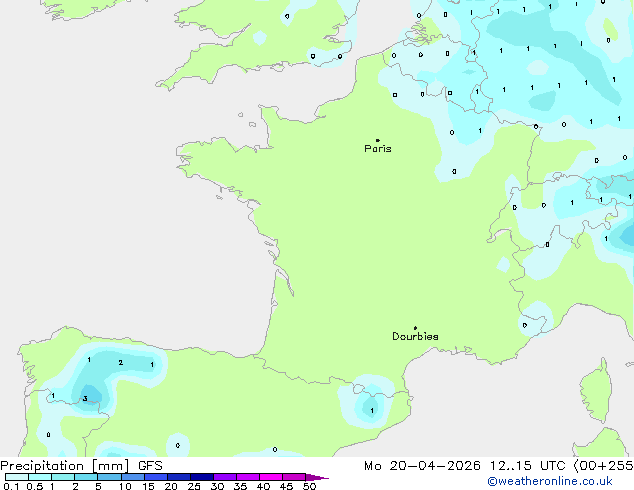The image size is (634, 490).
Task: Click the legend label '25'
Action: tap(194, 486)
